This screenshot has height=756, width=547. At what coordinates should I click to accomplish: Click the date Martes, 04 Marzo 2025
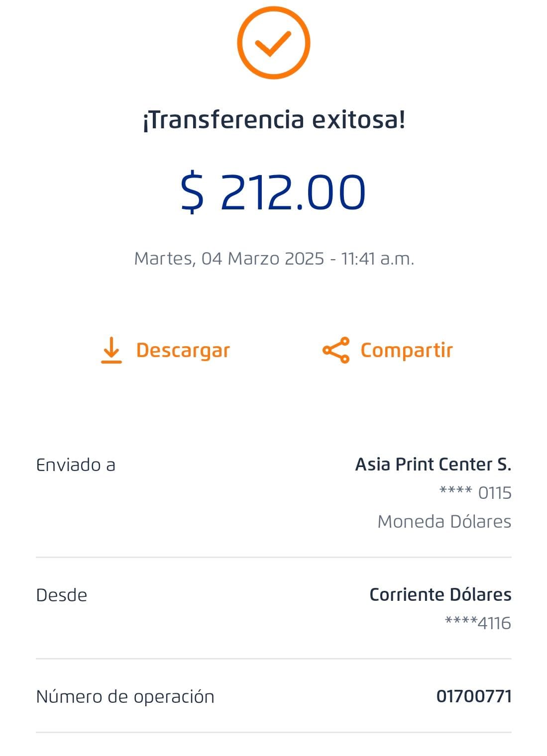click(x=229, y=259)
